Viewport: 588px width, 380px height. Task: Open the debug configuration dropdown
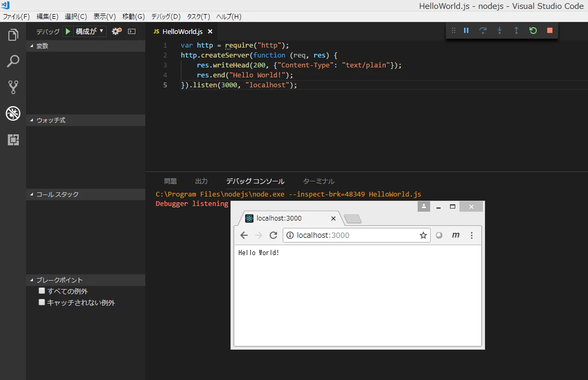(x=89, y=31)
